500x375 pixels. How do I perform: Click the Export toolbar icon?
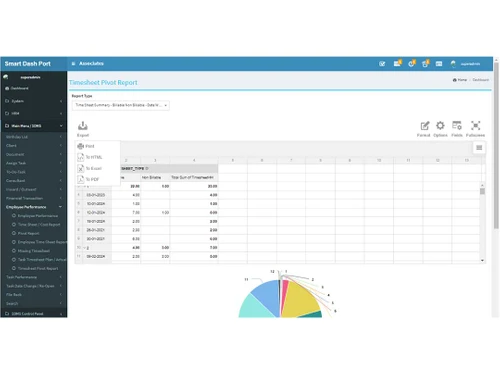tap(83, 126)
